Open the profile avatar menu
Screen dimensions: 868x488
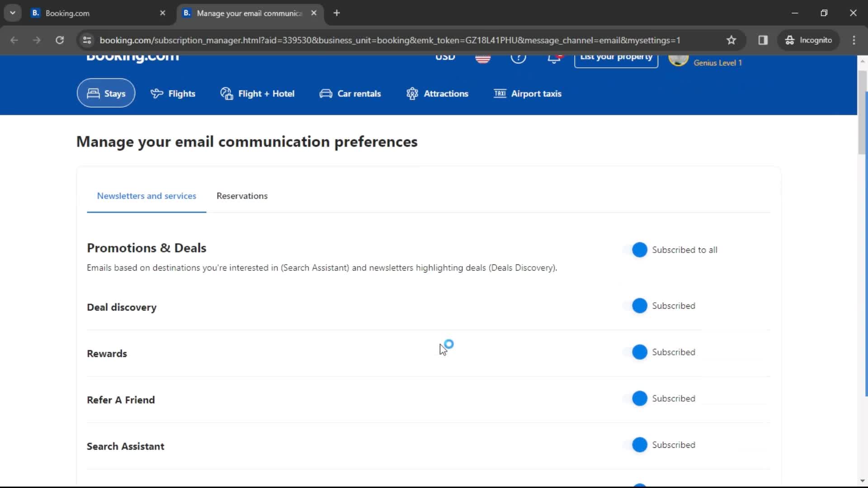(678, 60)
